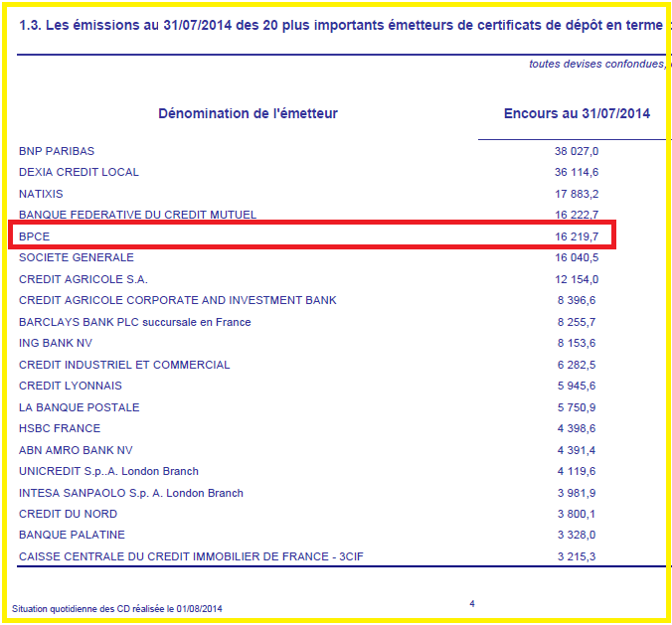The image size is (672, 625).
Task: Select 'BARCLAYS BANK PLC succursale en France'
Action: (x=134, y=322)
